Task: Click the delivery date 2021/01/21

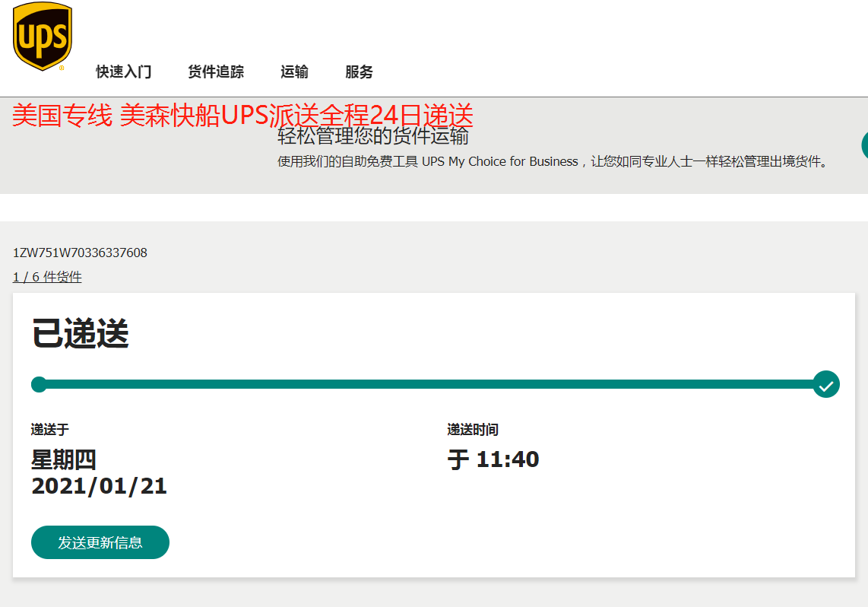Action: [99, 486]
